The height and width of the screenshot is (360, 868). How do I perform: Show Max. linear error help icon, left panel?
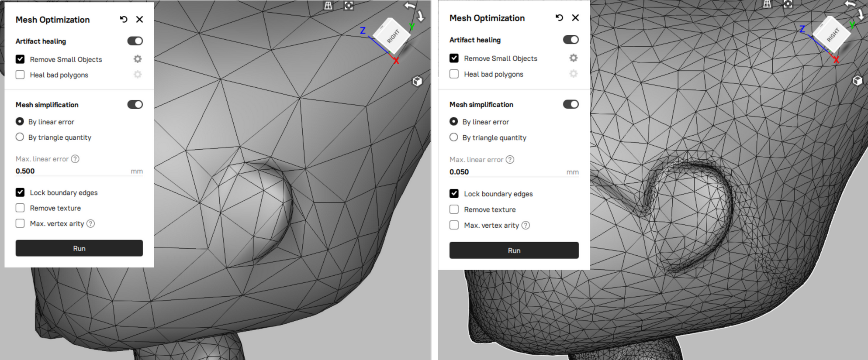click(75, 159)
